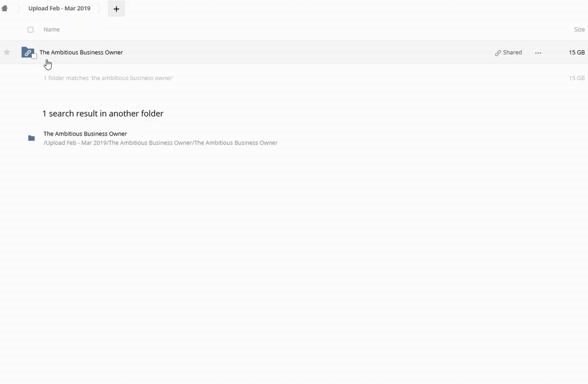Click the '1 folder matches' summary text
Viewport: 588px width, 384px height.
pos(108,78)
